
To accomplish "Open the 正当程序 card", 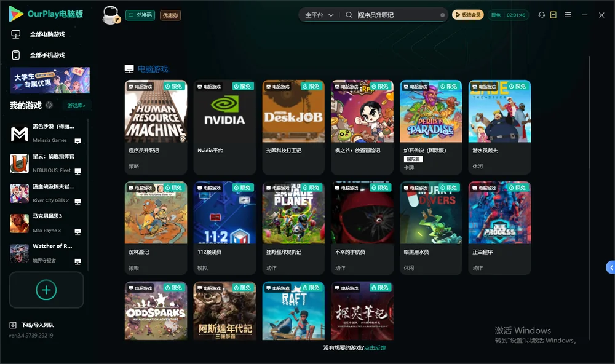I will [x=499, y=228].
